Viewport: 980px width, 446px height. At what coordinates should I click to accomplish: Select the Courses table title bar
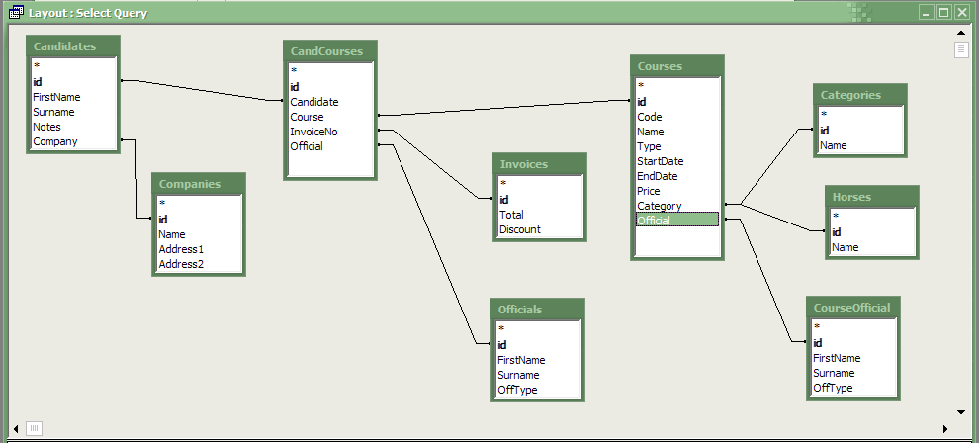coord(677,66)
